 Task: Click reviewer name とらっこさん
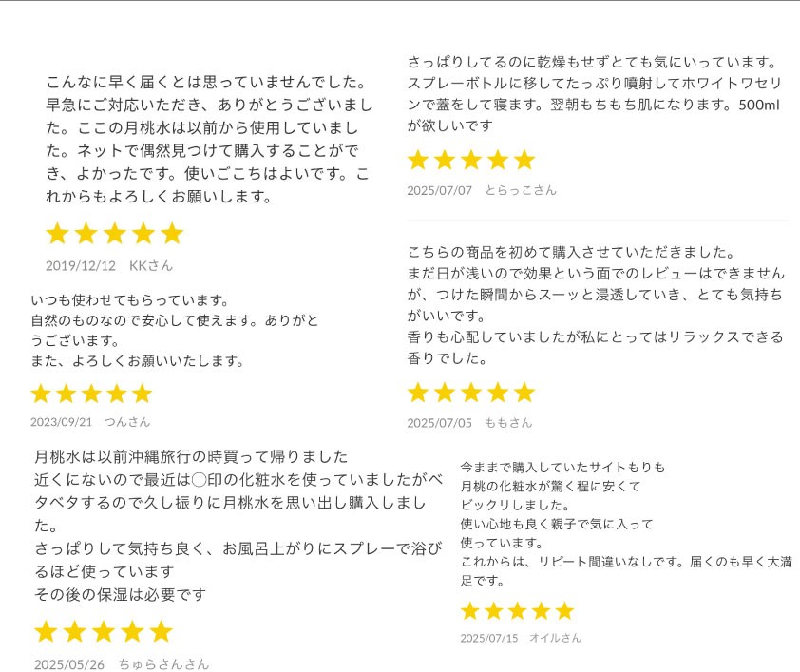[x=521, y=190]
